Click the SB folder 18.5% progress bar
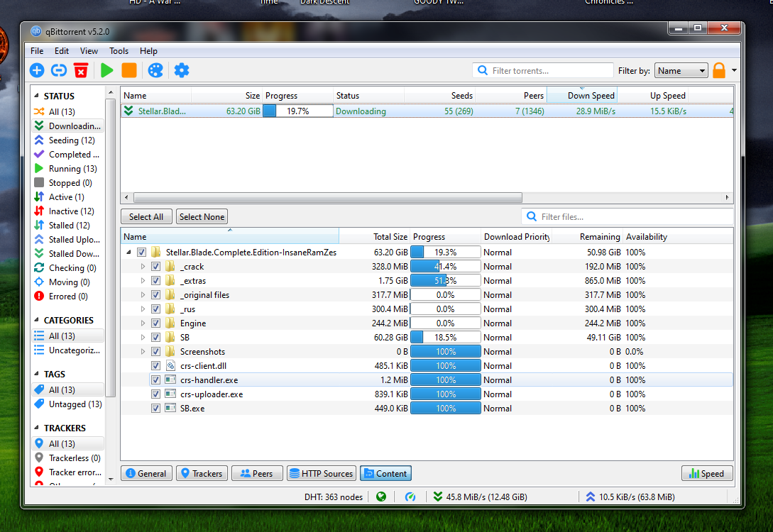Screen dimensions: 773x532 445,338
